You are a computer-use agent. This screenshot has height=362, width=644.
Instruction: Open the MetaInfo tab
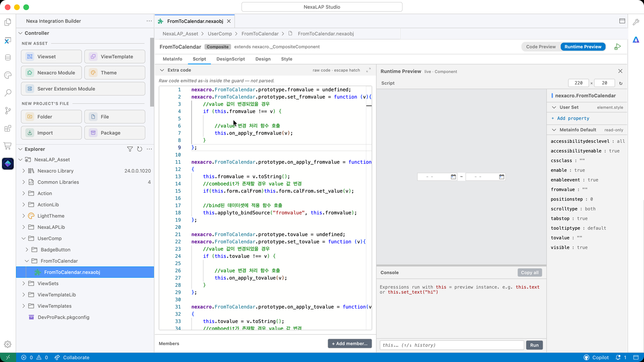point(172,59)
